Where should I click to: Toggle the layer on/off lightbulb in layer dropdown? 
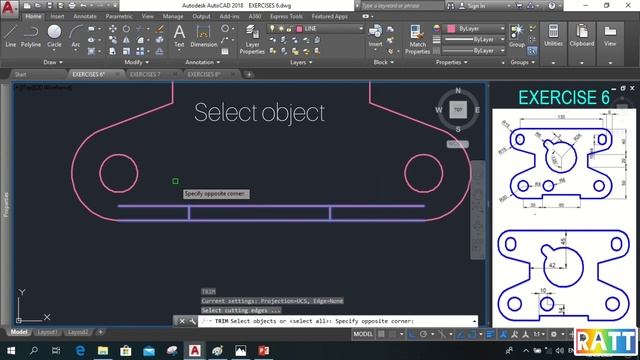tap(272, 29)
